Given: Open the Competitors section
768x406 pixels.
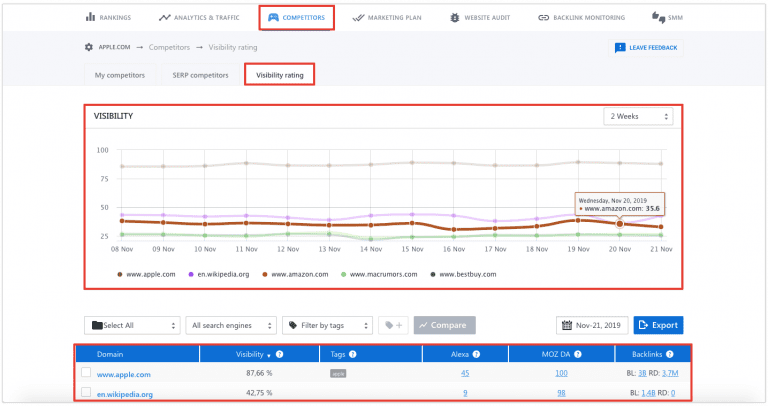Looking at the screenshot, I should (296, 18).
